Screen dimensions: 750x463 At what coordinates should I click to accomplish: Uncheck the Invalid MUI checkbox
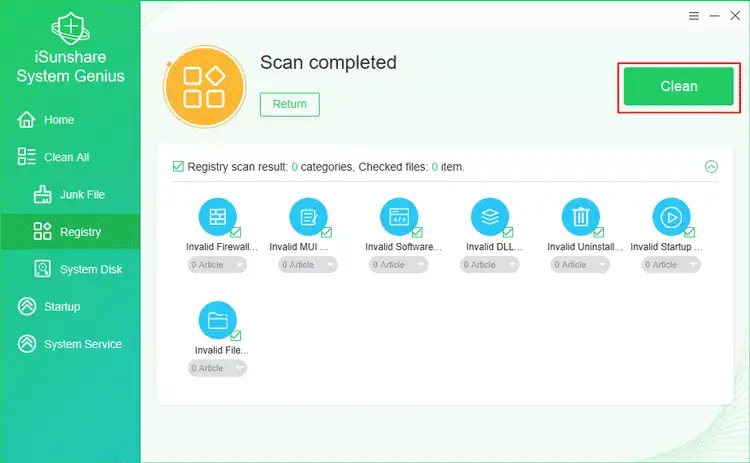coord(327,232)
